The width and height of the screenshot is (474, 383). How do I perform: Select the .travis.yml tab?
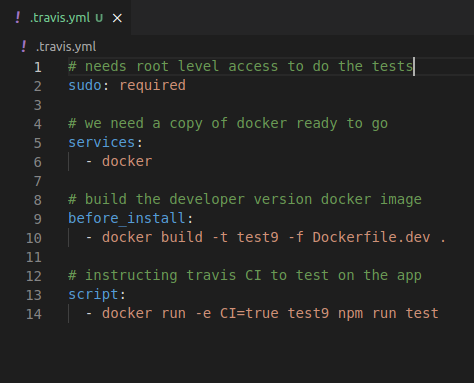click(65, 17)
